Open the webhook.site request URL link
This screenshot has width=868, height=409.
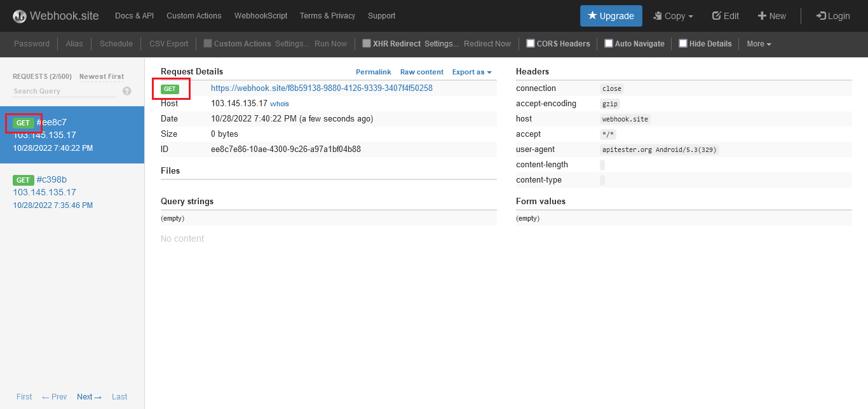(322, 88)
